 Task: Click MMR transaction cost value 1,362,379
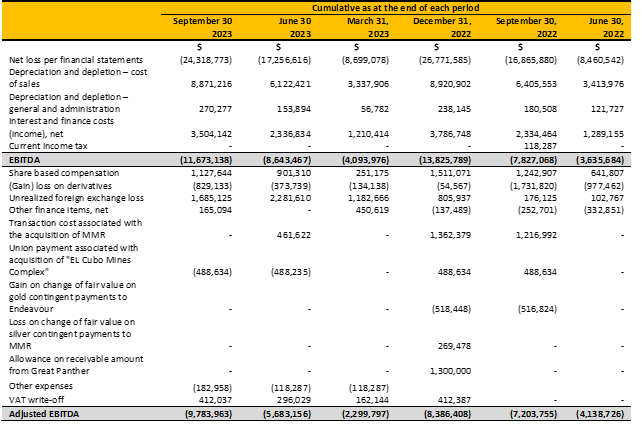(451, 235)
